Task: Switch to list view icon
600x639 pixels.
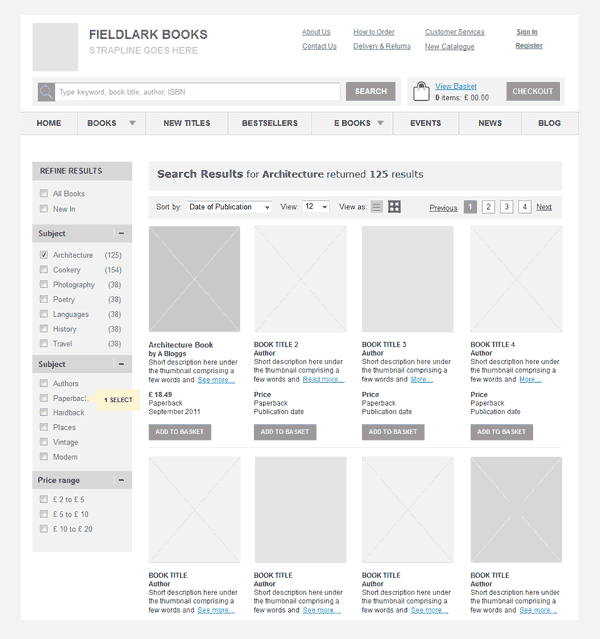Action: (377, 207)
